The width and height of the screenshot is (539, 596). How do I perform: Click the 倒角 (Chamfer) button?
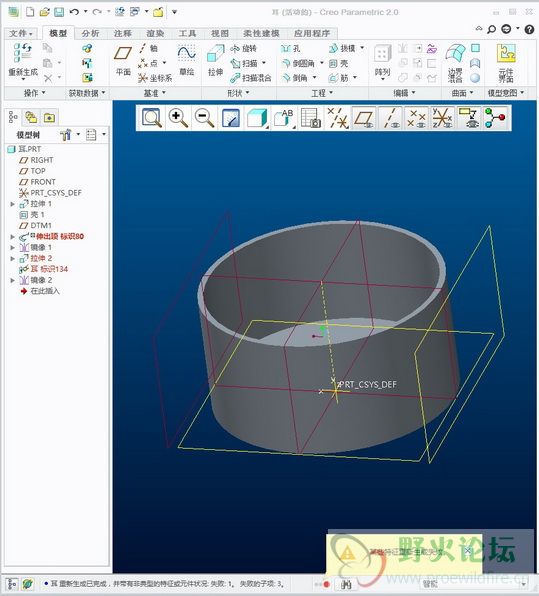point(295,78)
